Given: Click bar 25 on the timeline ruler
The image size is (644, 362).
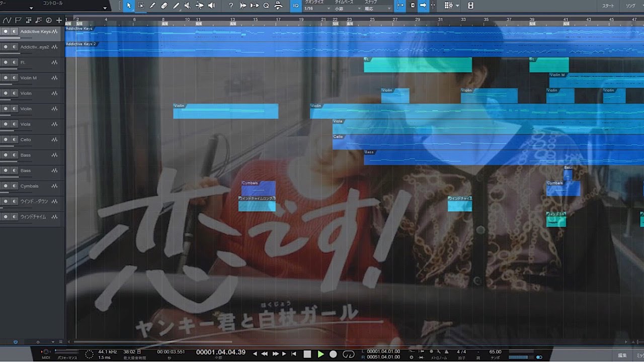Looking at the screenshot, I should (372, 20).
